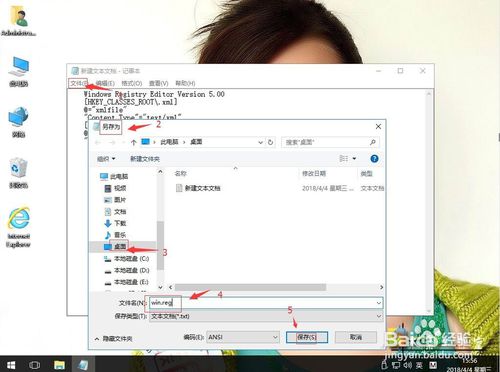Click the up-one-level arrow in Save dialog

coord(134,142)
